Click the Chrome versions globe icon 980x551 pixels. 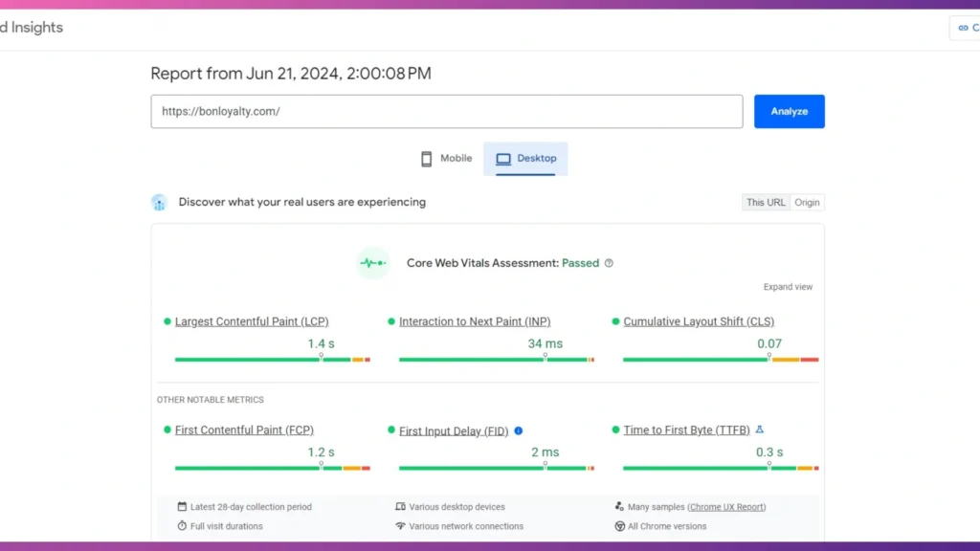[x=622, y=525]
